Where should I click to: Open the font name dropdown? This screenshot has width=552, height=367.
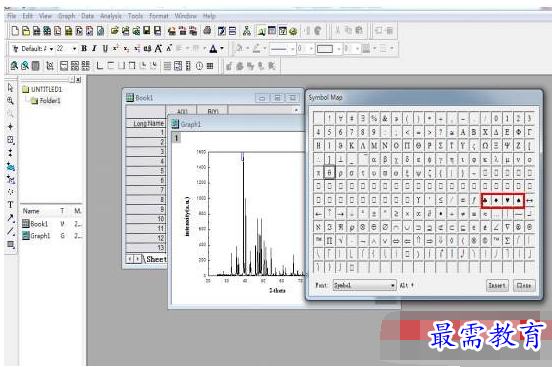51,49
